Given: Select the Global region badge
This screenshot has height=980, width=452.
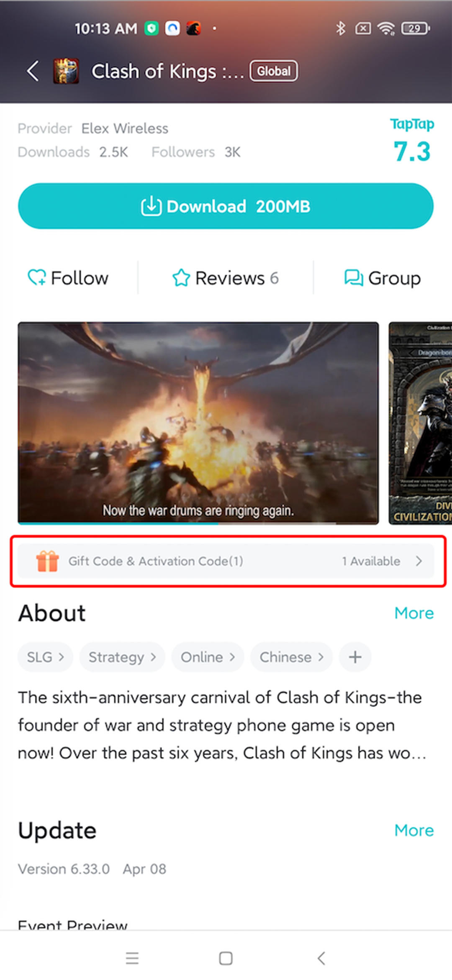Looking at the screenshot, I should click(x=274, y=71).
